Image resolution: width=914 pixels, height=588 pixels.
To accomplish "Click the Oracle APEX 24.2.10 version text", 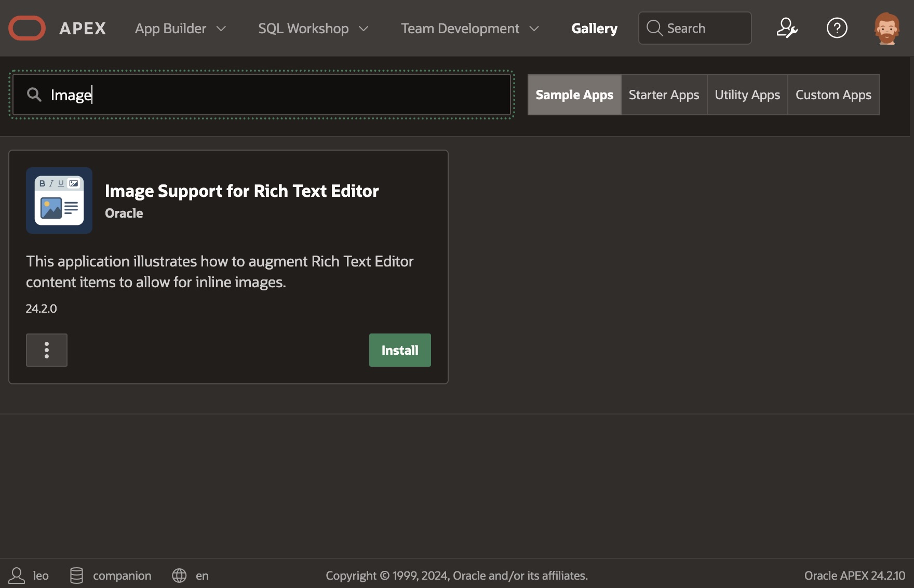I will (x=855, y=576).
